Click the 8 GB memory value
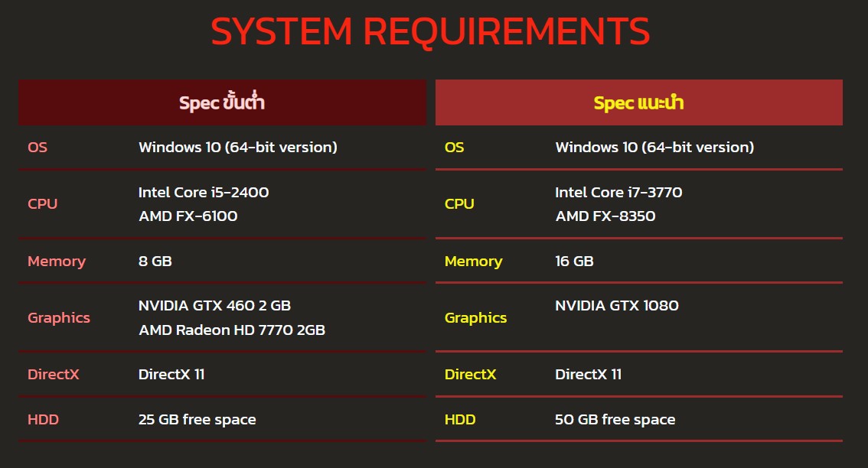The image size is (868, 468). [155, 261]
